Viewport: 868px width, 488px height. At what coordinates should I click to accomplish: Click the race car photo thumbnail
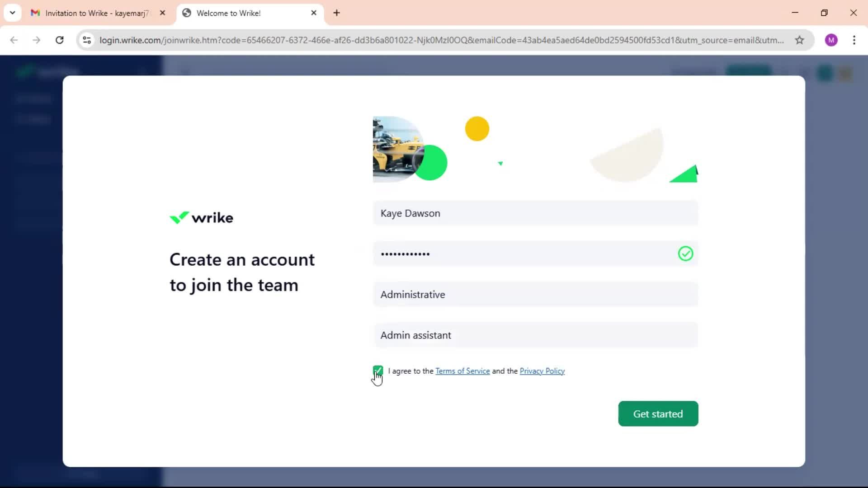pyautogui.click(x=398, y=149)
